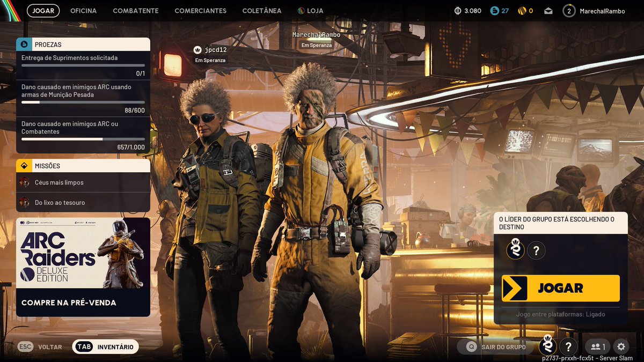Click the blue token icon beside 27
644x362 pixels.
[495, 11]
